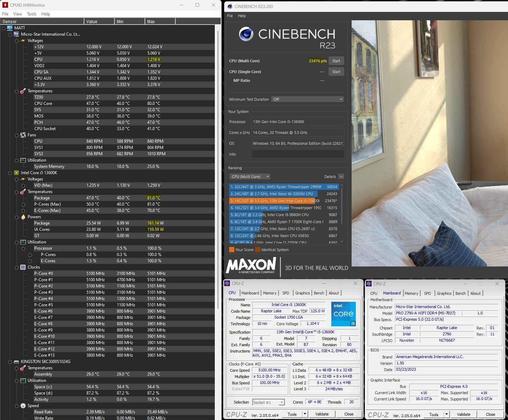Click the Kingston Temperatures thermometer icon
508x420 pixels.
pyautogui.click(x=23, y=368)
